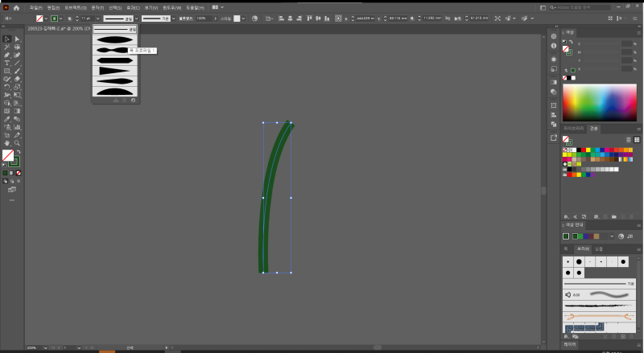Image resolution: width=644 pixels, height=353 pixels.
Task: Select the Selection tool in toolbox
Action: (6, 39)
